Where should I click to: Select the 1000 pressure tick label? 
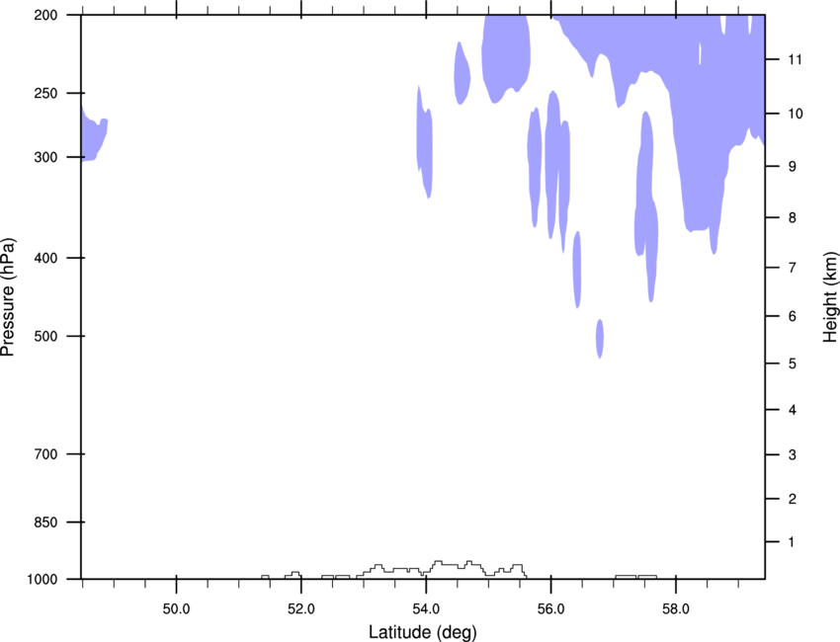[x=42, y=580]
